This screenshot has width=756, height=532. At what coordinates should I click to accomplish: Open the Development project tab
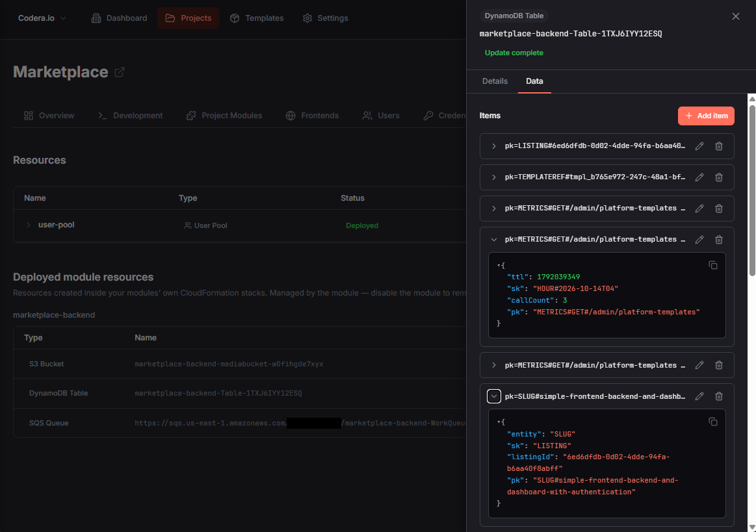(x=130, y=116)
